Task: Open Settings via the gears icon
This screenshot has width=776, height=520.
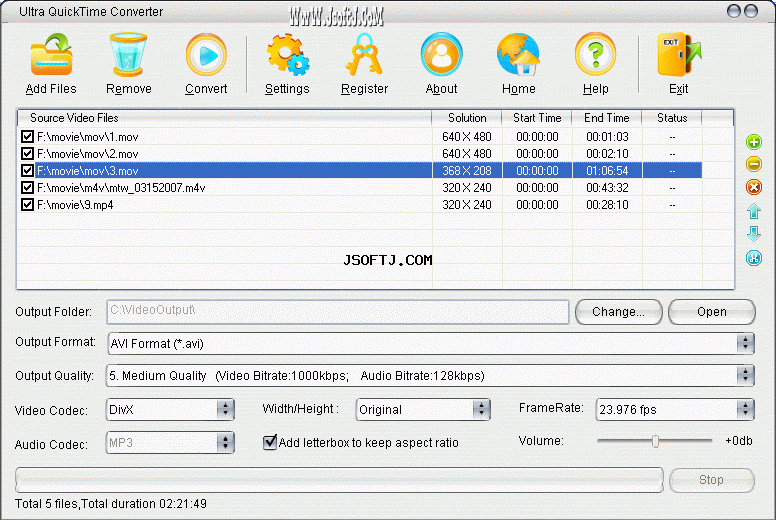Action: coord(287,54)
